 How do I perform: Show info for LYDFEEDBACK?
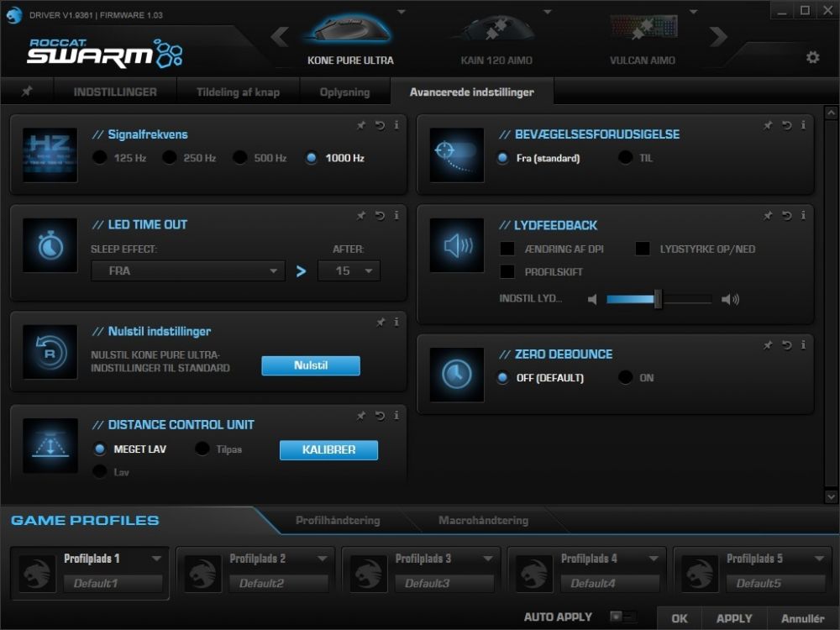point(803,215)
